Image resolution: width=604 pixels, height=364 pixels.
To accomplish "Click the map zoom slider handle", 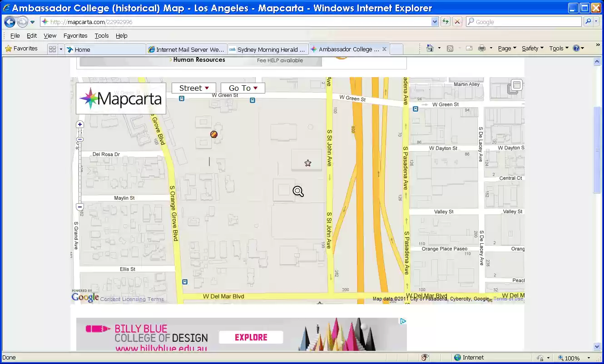I will 80,139.
